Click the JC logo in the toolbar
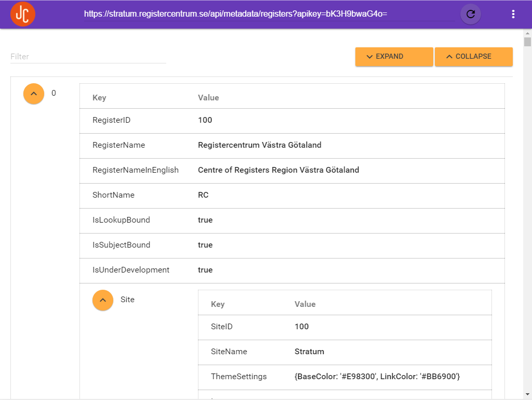This screenshot has height=400, width=532. pyautogui.click(x=22, y=14)
